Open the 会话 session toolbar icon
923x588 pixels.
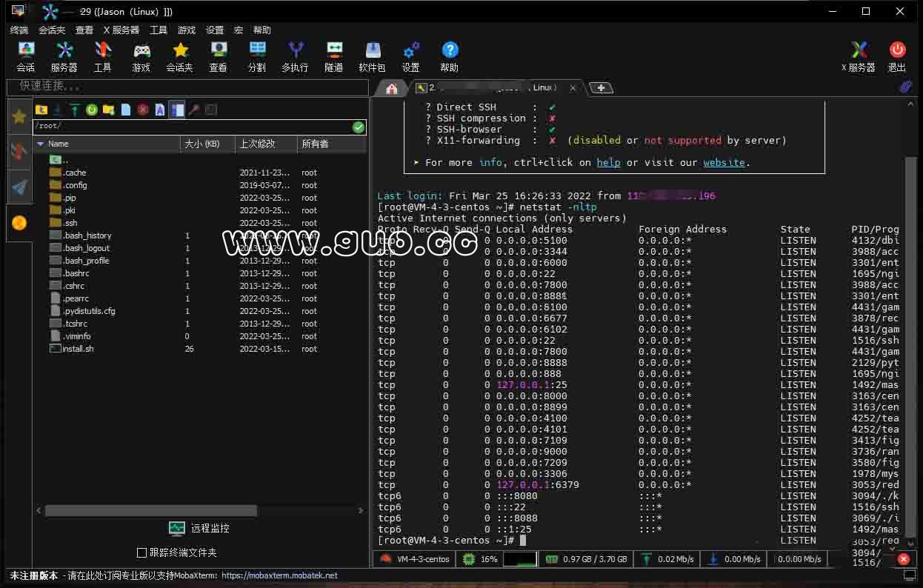pos(26,56)
